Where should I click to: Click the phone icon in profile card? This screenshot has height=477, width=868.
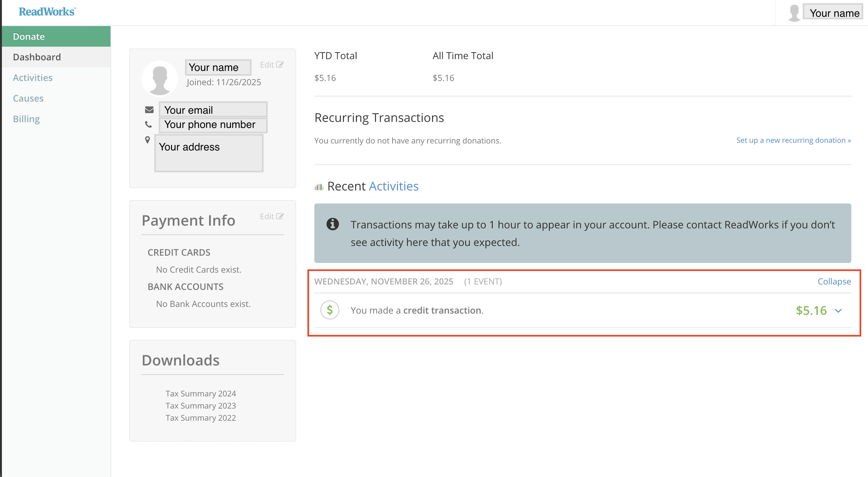[x=148, y=124]
